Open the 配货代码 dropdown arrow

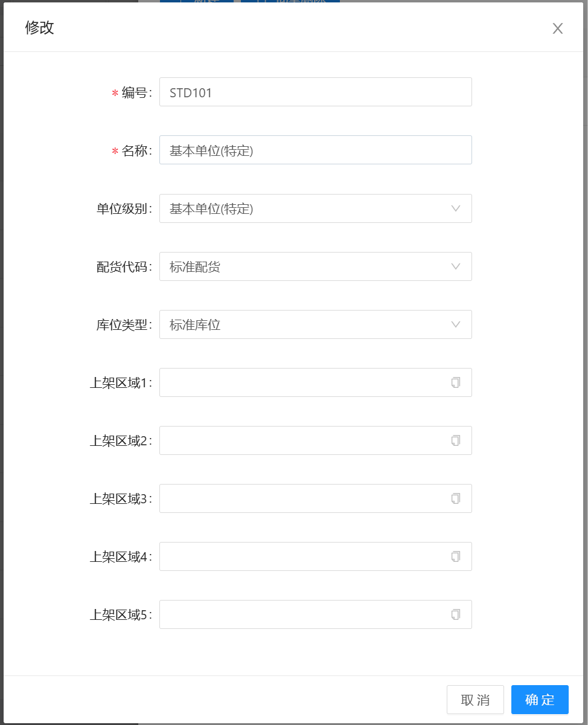click(456, 266)
